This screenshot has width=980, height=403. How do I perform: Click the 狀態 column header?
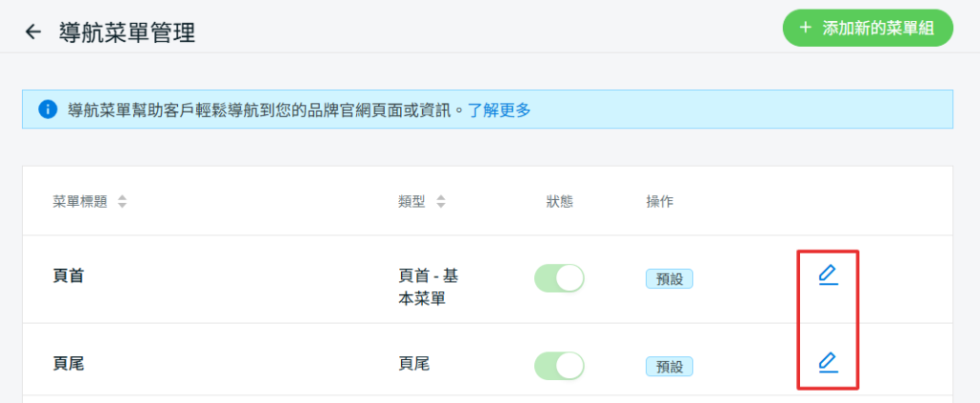point(559,202)
